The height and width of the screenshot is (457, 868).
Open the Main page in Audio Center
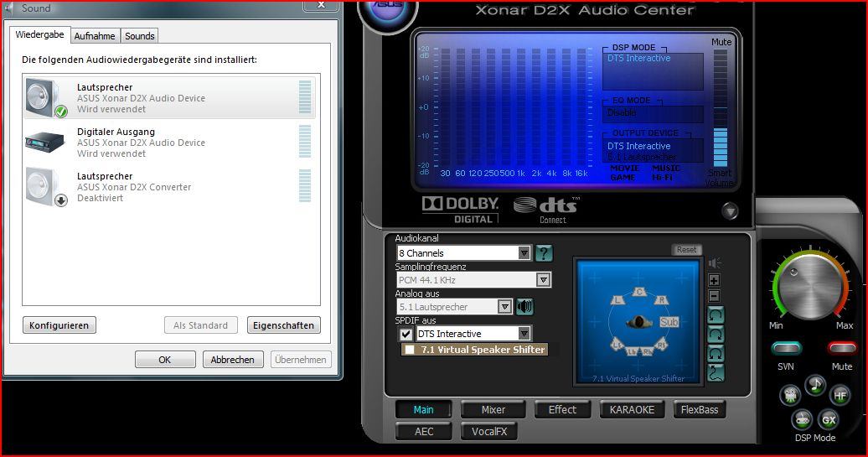[423, 410]
